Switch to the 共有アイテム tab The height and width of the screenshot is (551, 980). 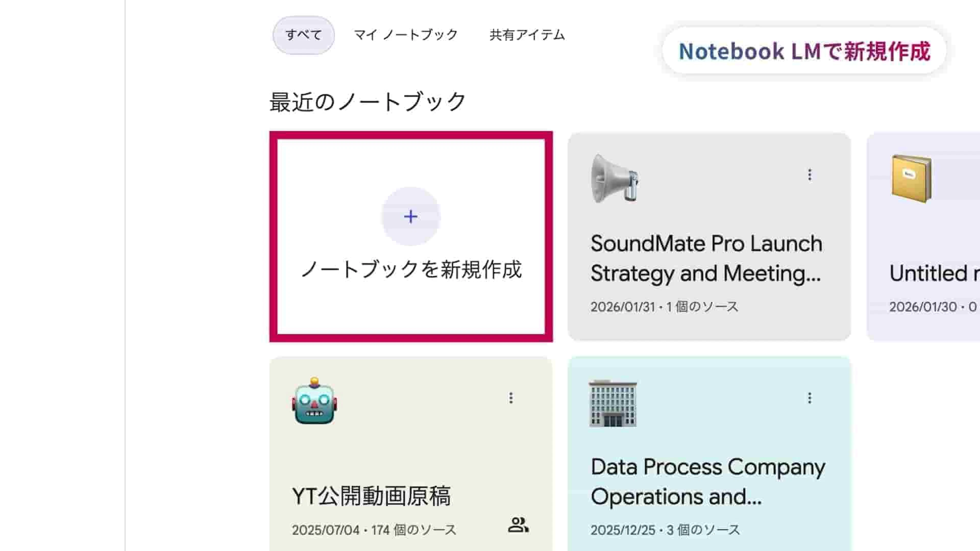527,35
